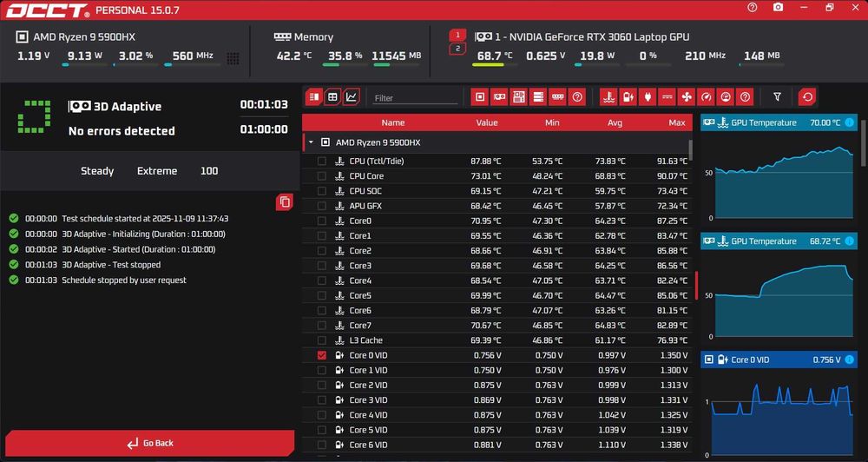Click the GPU 68.7 °C temperature readout
The height and width of the screenshot is (462, 868).
coord(495,56)
